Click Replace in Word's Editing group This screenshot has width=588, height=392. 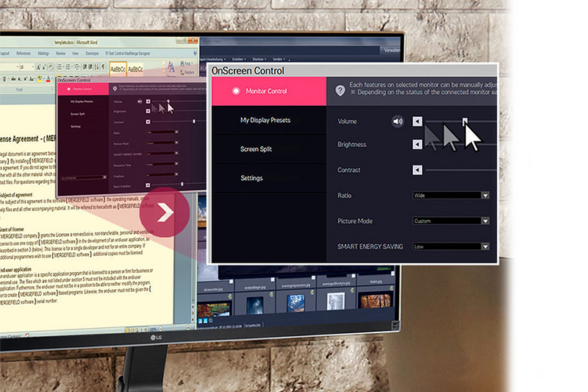pos(187,72)
